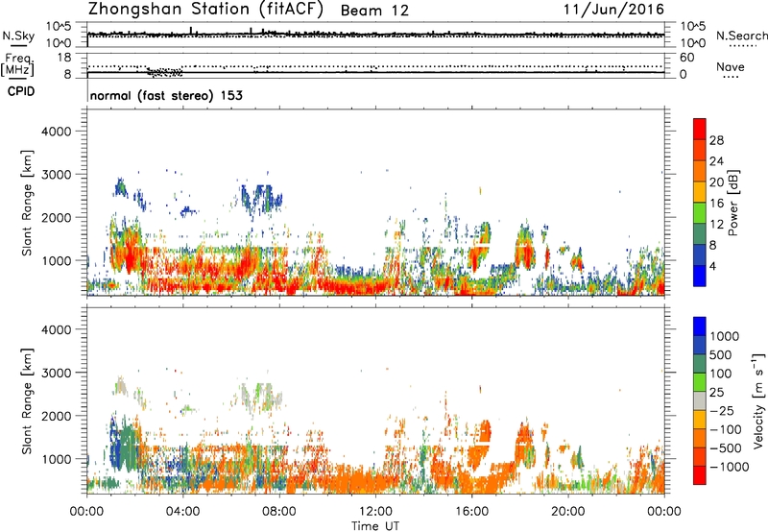768x532 pixels.
Task: Click the '60' Nave axis tick
Action: (687, 58)
